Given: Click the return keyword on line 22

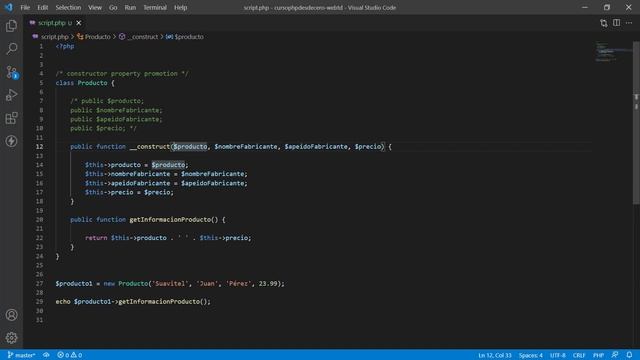Looking at the screenshot, I should click(96, 238).
